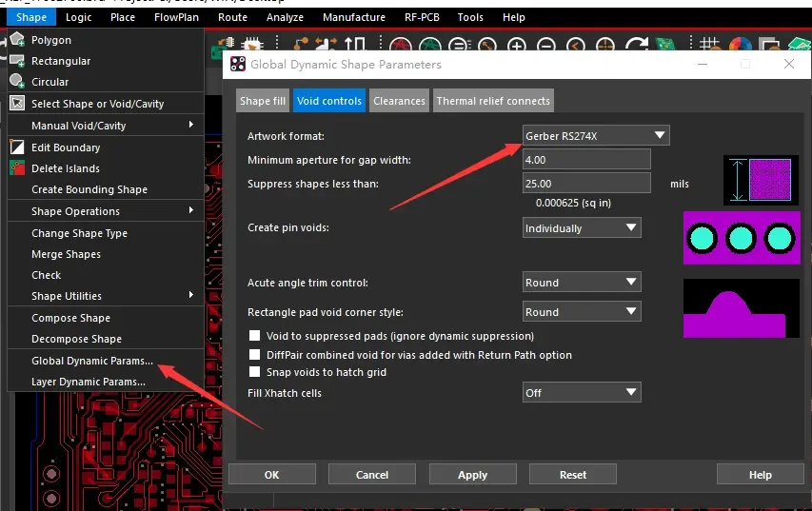Image resolution: width=812 pixels, height=511 pixels.
Task: Click the Select Shape or Void/Cavity icon
Action: [17, 103]
